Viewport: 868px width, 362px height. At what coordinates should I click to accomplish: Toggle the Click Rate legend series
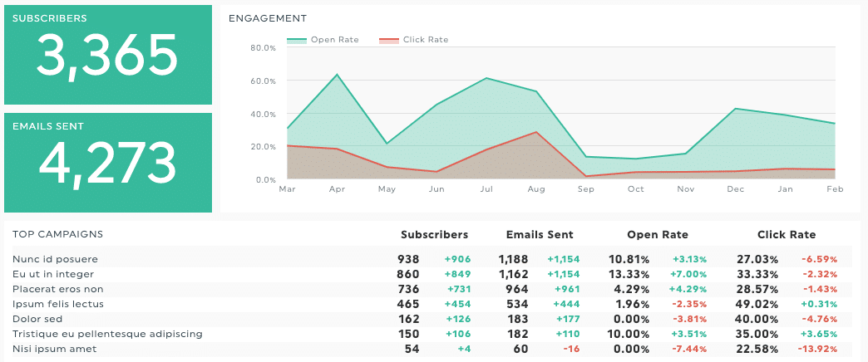[x=425, y=39]
